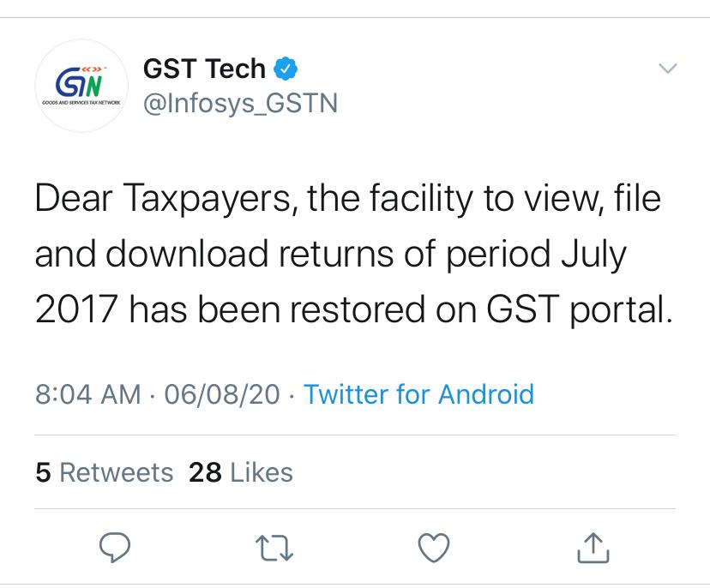Image resolution: width=710 pixels, height=588 pixels.
Task: Click the 8:04 AM timestamp
Action: (x=88, y=394)
